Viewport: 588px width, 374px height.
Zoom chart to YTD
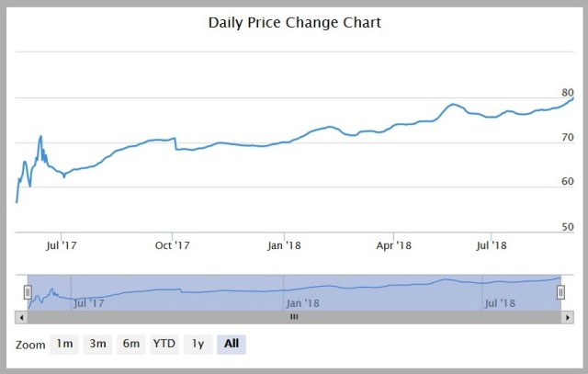click(x=164, y=345)
